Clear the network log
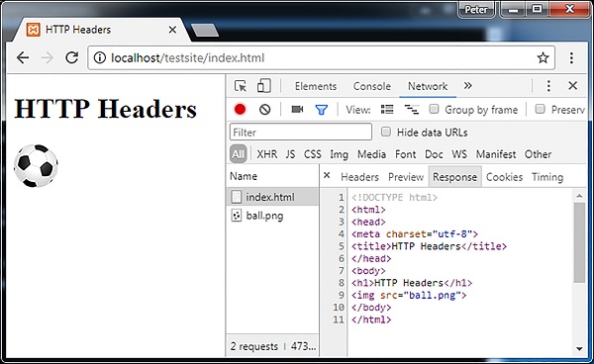The height and width of the screenshot is (364, 594). coord(264,110)
